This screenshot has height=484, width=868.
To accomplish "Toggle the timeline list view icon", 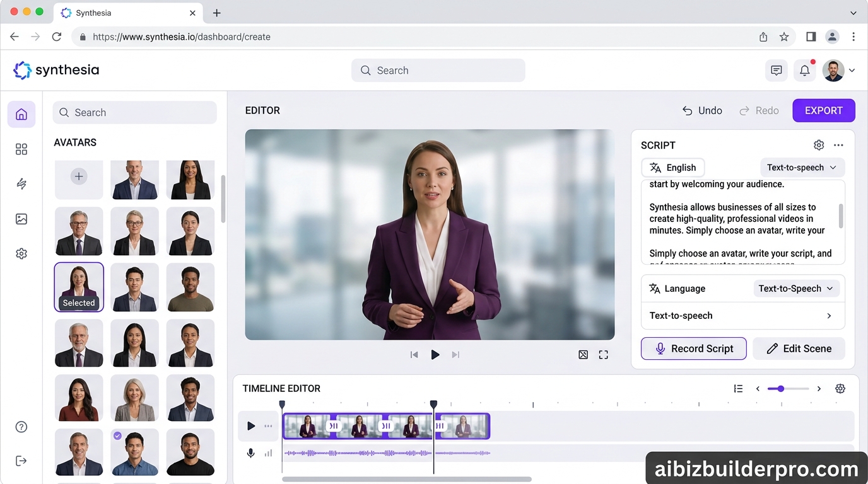I will tap(738, 389).
